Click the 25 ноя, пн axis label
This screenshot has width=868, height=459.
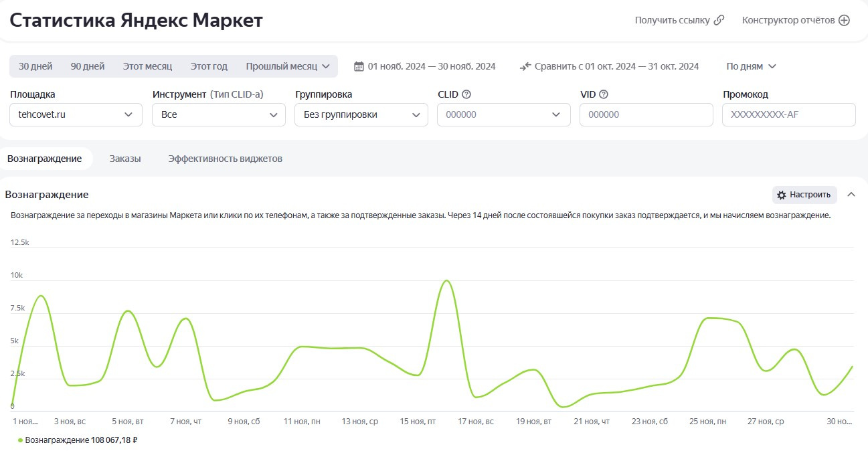(x=707, y=422)
